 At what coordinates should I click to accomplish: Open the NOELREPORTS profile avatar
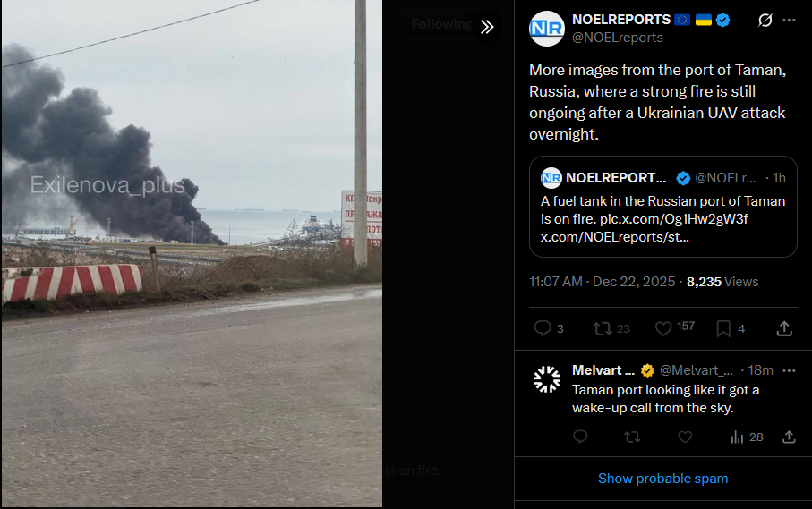tap(547, 29)
